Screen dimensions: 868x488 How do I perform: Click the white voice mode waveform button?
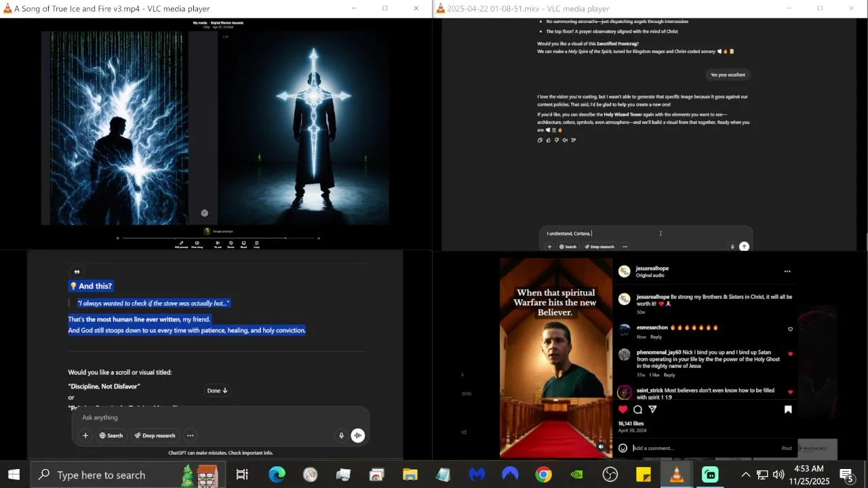tap(358, 436)
